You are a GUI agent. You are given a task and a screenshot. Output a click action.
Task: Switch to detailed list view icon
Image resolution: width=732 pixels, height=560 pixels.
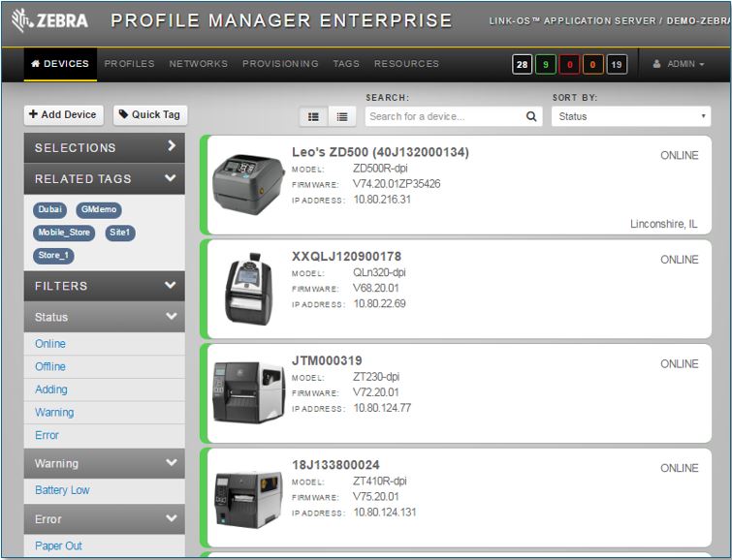pyautogui.click(x=314, y=116)
